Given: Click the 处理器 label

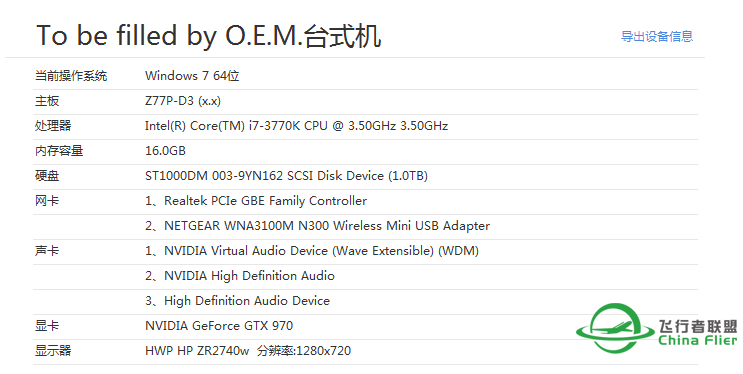Looking at the screenshot, I should 53,126.
